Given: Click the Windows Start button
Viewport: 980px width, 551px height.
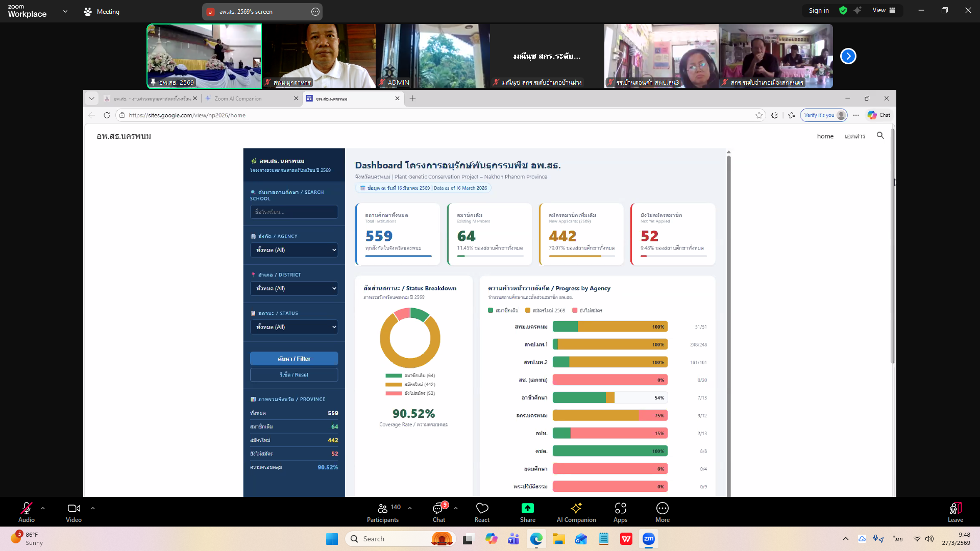Looking at the screenshot, I should point(332,539).
